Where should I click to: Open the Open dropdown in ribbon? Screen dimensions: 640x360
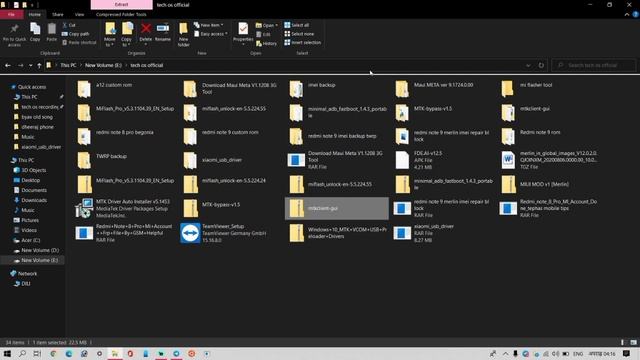pos(267,25)
